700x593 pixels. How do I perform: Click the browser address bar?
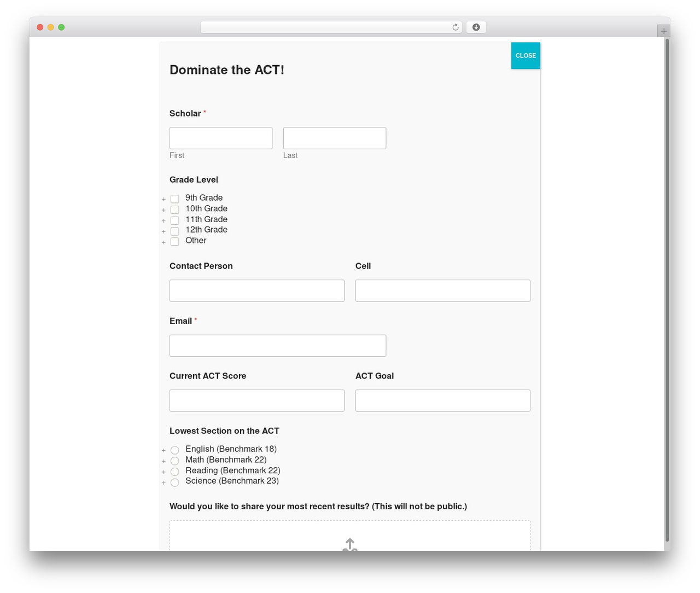331,27
